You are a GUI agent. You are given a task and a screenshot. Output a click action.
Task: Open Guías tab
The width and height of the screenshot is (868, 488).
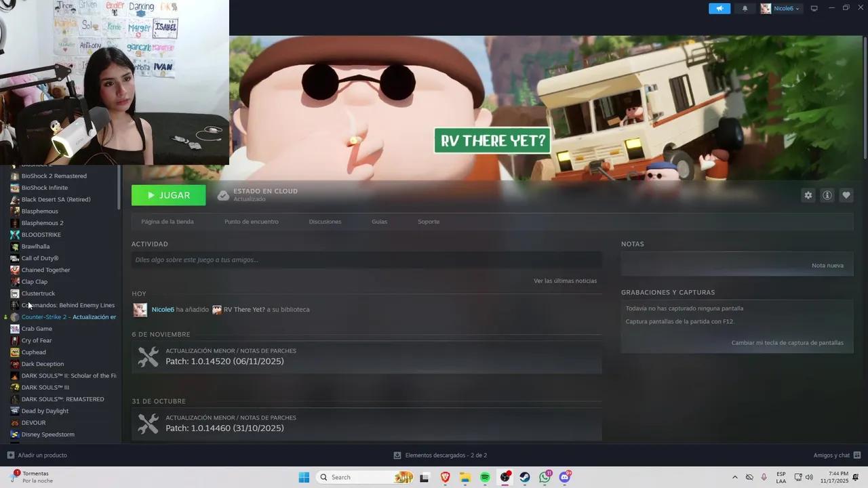[x=380, y=222]
